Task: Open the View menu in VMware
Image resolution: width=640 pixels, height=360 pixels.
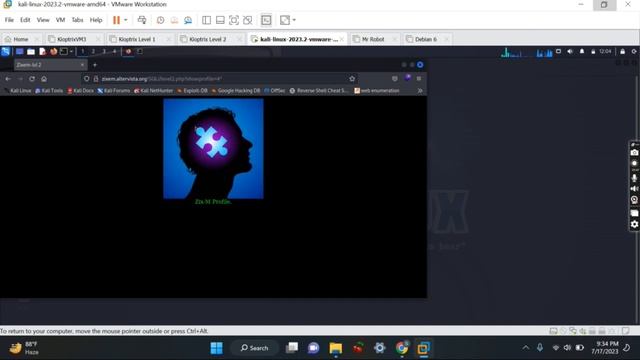Action: pyautogui.click(x=43, y=20)
